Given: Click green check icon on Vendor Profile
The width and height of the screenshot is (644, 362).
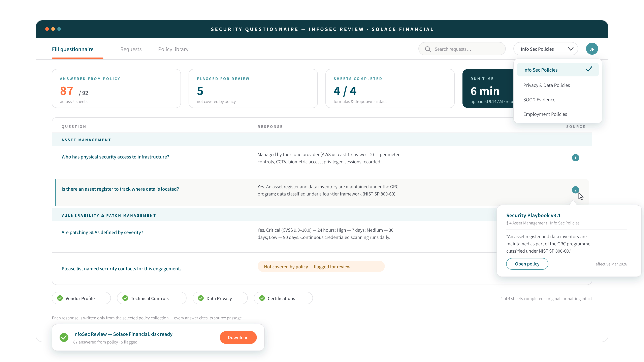Looking at the screenshot, I should [60, 298].
